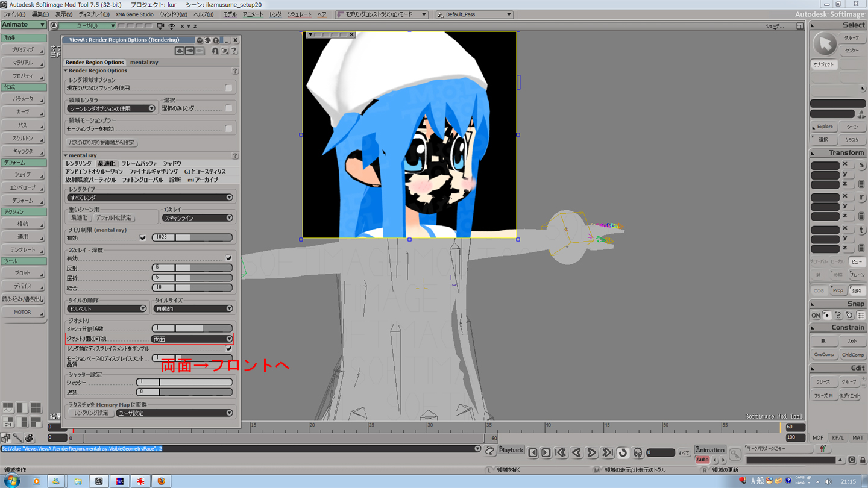Play animation backward

[x=576, y=452]
